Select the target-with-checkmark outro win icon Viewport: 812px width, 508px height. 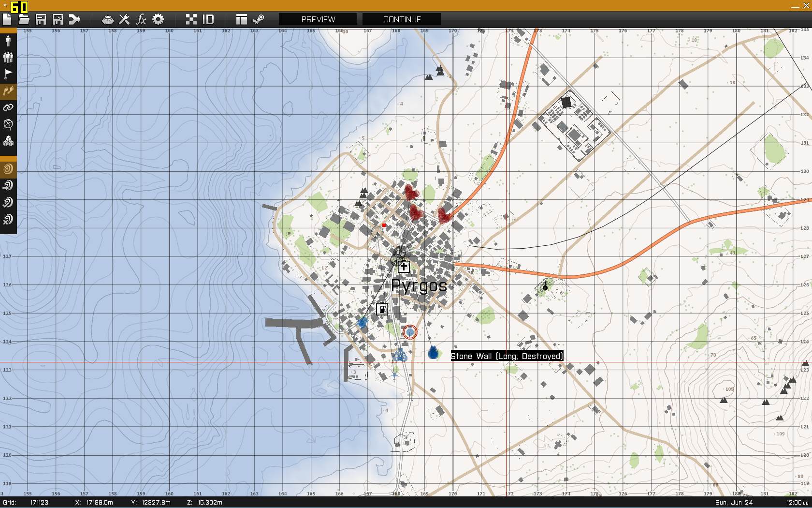click(x=8, y=203)
